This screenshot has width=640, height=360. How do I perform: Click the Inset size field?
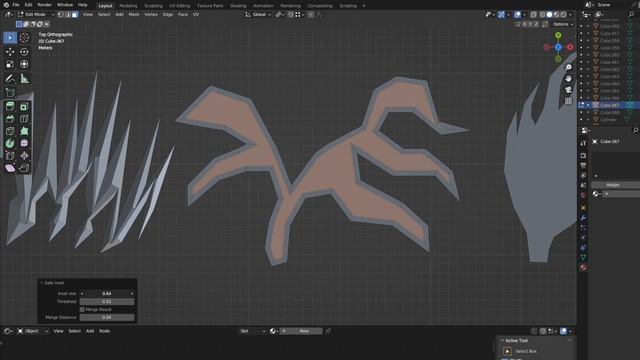pos(107,293)
